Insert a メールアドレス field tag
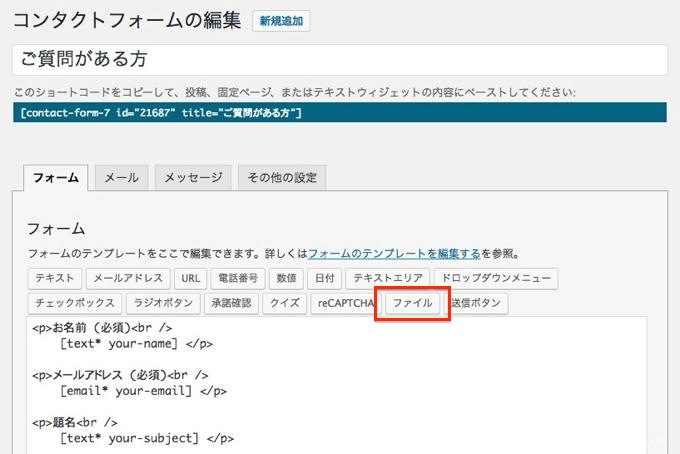This screenshot has width=680, height=454. pos(127,278)
